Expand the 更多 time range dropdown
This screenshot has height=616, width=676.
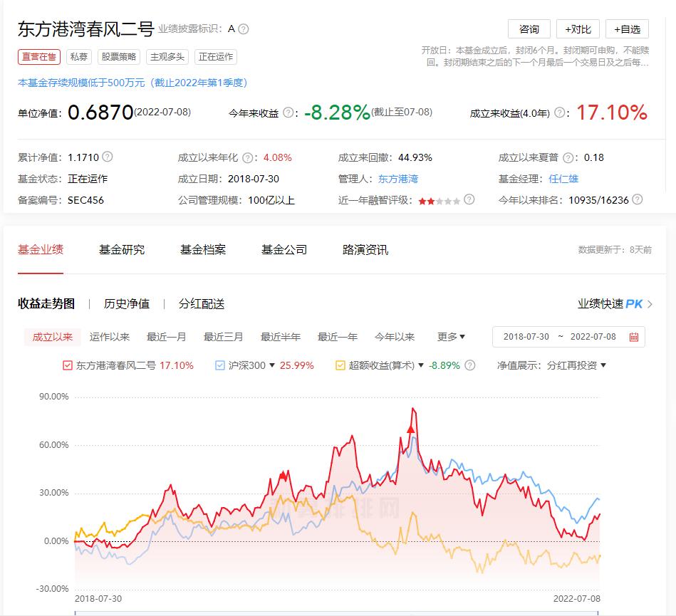click(x=451, y=337)
